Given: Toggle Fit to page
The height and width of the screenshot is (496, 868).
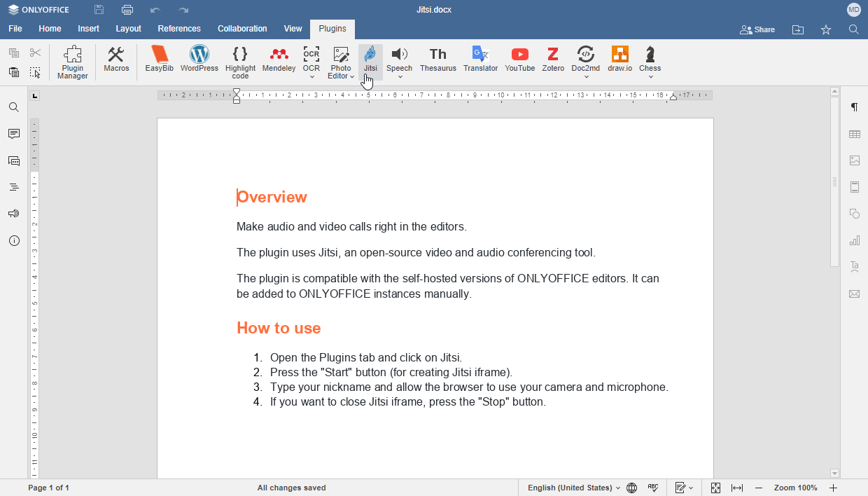Looking at the screenshot, I should click(x=715, y=488).
